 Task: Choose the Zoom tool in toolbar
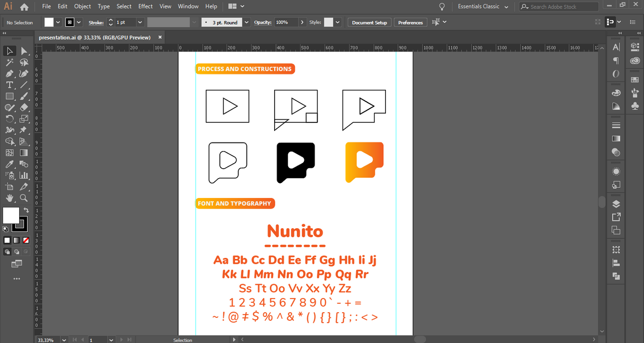24,198
